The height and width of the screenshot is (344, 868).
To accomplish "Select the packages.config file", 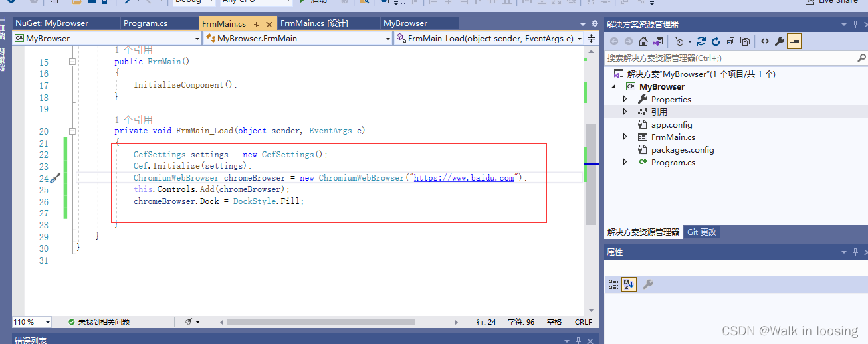I will click(x=683, y=149).
